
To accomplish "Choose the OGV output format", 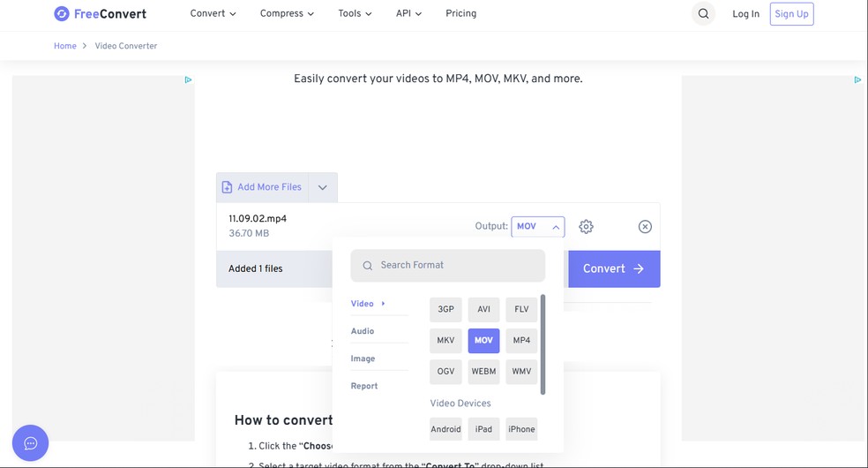I will 445,372.
